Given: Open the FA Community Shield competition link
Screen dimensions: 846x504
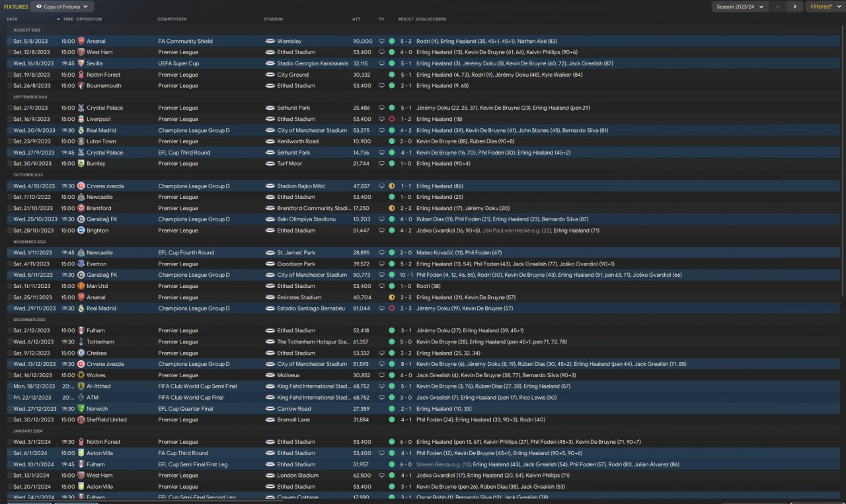Looking at the screenshot, I should (186, 42).
